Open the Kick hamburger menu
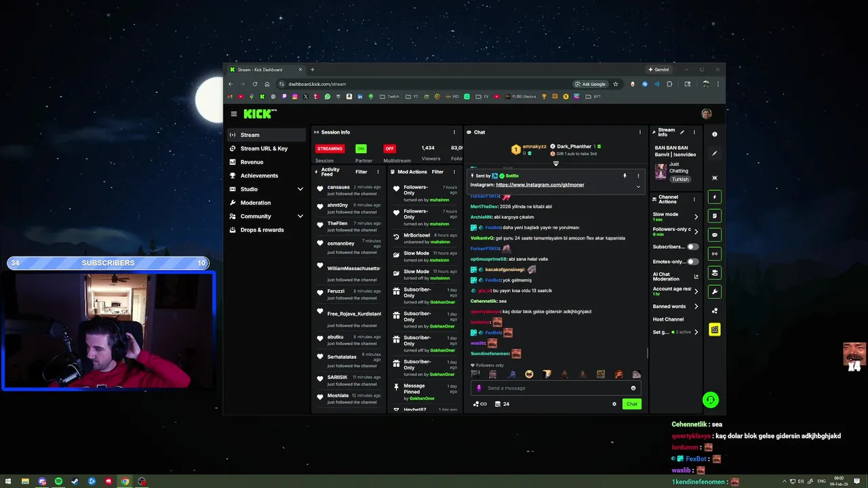The height and width of the screenshot is (488, 868). click(x=233, y=114)
